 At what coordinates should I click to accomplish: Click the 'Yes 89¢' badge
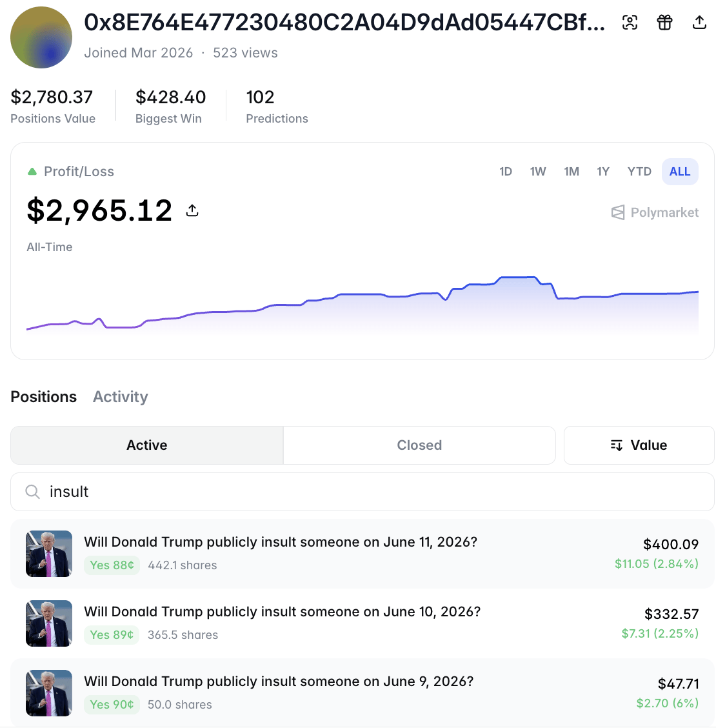(x=112, y=634)
